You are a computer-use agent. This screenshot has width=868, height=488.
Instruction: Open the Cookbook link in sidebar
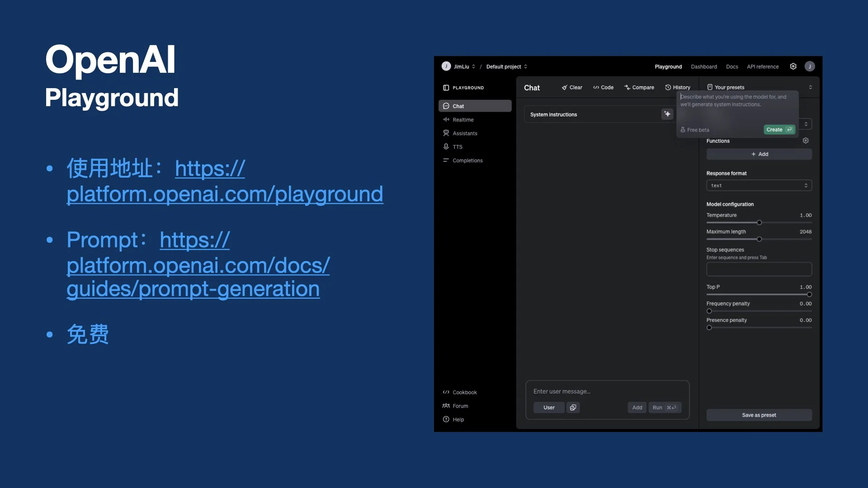[x=464, y=392]
